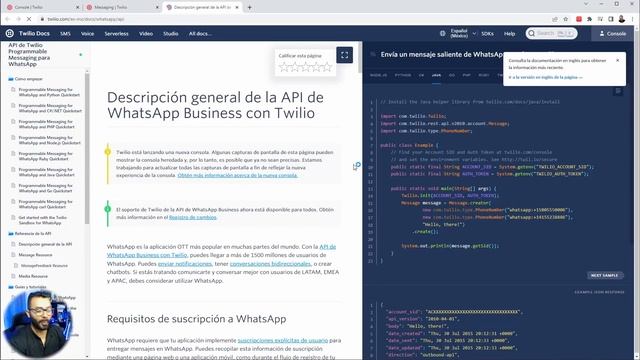This screenshot has height=360, width=640.
Task: Open Chrome side panel icon
Action: click(611, 19)
